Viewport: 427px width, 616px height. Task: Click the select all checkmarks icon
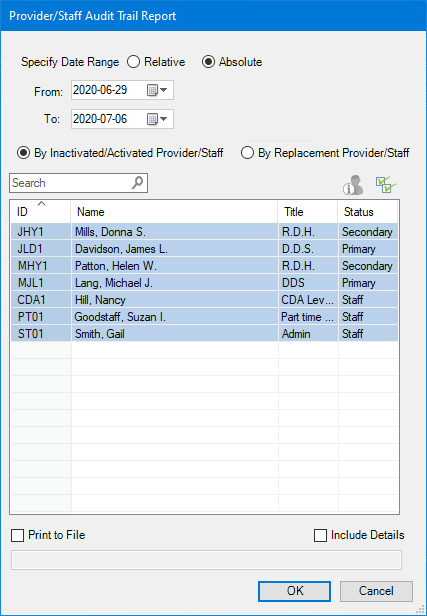386,184
